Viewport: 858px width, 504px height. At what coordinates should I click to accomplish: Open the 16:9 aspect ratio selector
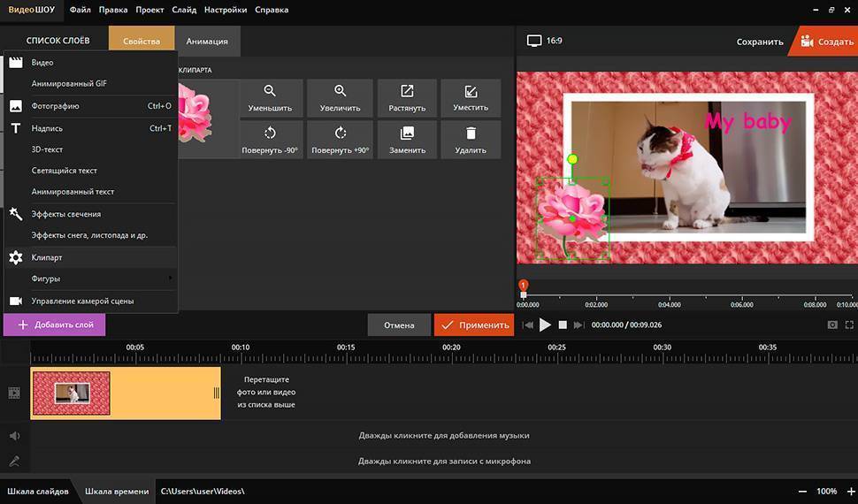pyautogui.click(x=545, y=41)
